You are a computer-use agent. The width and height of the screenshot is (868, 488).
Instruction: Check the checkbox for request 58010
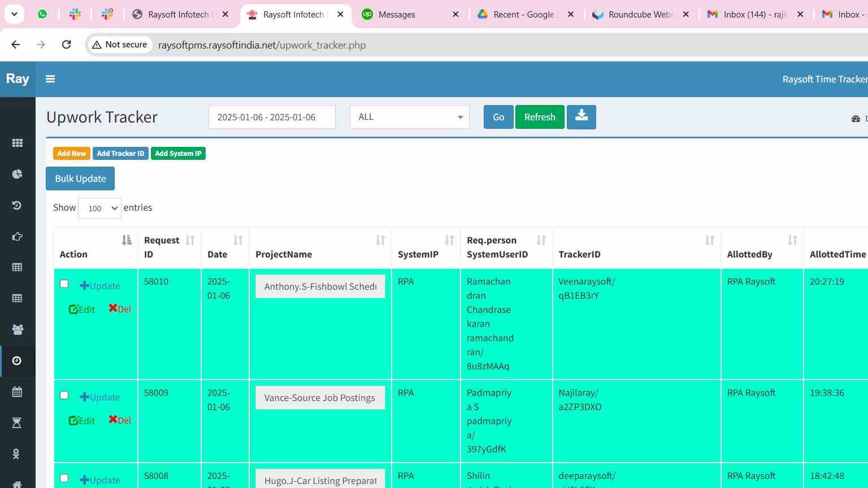pos(64,284)
